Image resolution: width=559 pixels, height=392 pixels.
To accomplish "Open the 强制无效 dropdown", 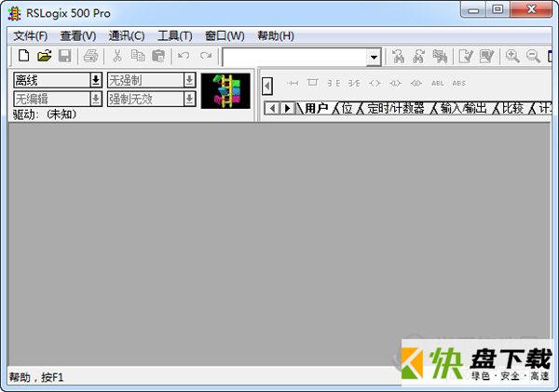I will coord(189,99).
